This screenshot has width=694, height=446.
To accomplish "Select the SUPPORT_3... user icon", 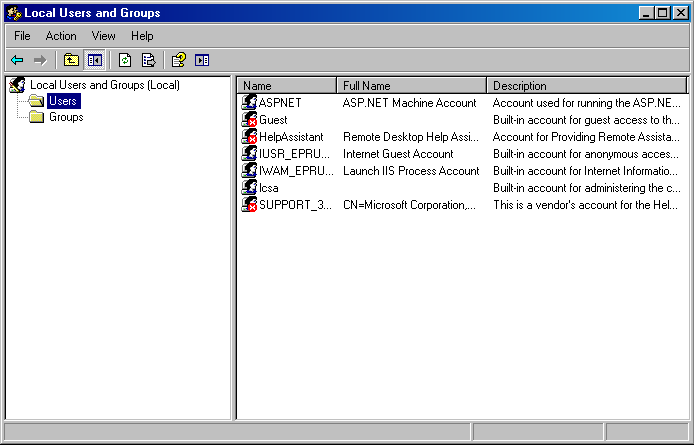I will pyautogui.click(x=249, y=204).
